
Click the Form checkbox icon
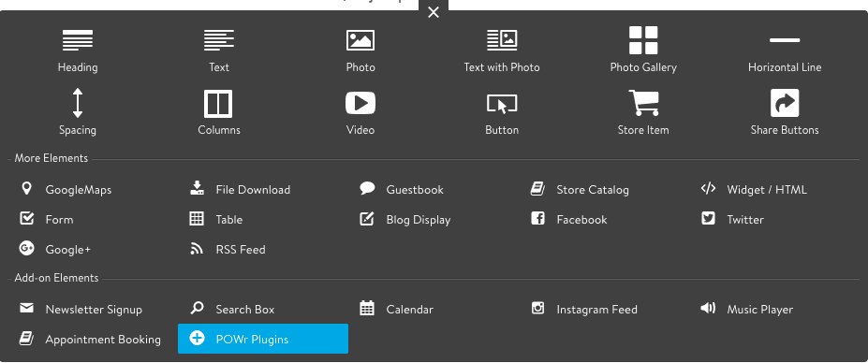pos(26,218)
